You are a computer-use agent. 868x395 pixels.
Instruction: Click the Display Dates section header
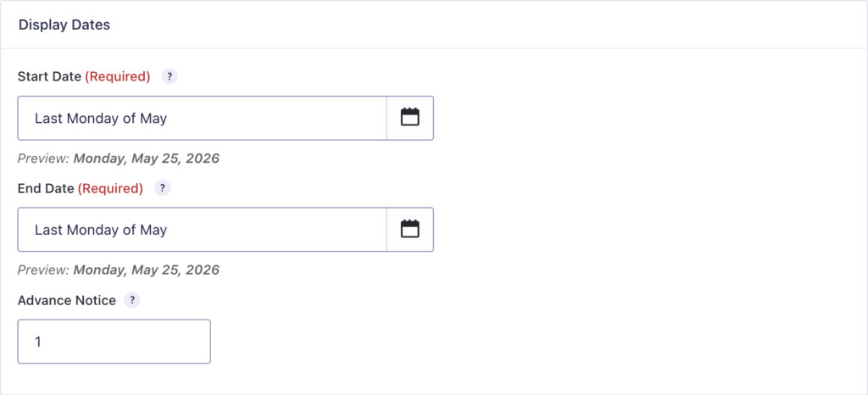click(x=64, y=25)
